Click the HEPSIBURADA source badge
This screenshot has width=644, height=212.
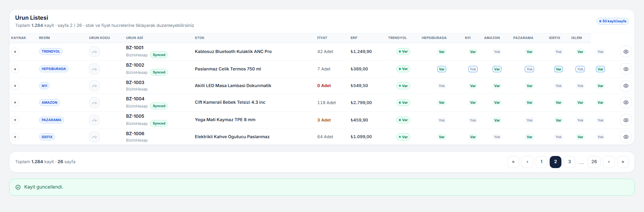point(54,69)
